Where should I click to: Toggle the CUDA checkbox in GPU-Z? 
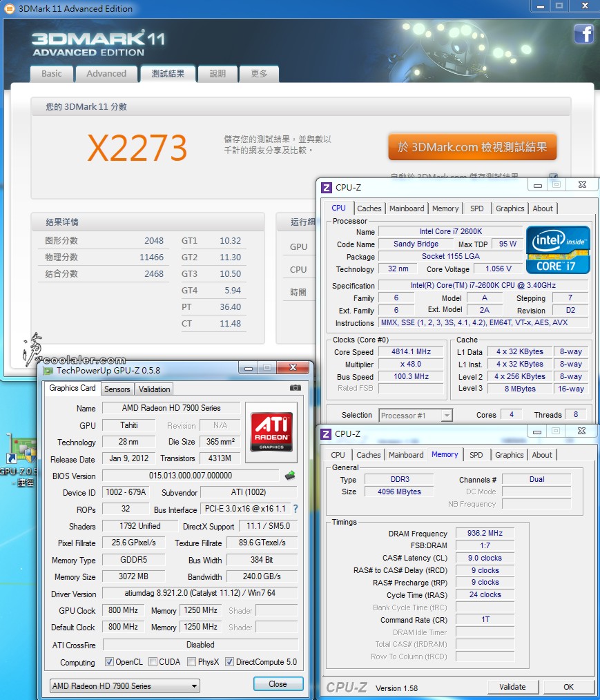(x=153, y=661)
